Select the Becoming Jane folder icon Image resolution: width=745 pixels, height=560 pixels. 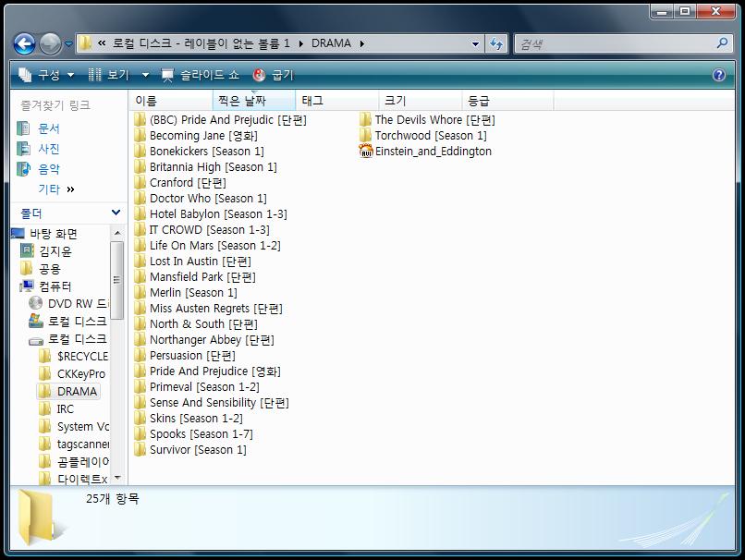pos(140,136)
